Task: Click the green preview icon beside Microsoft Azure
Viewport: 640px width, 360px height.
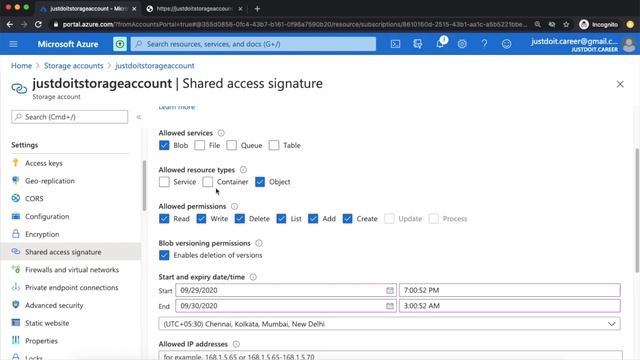Action: pos(120,44)
